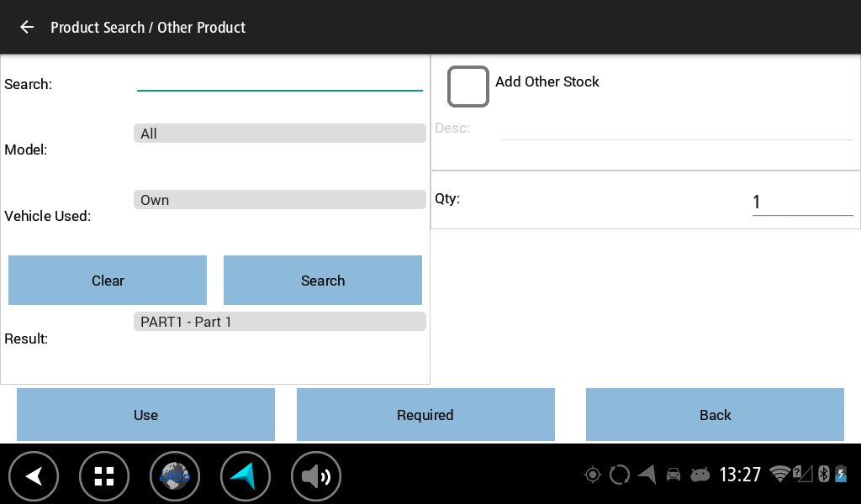The height and width of the screenshot is (504, 861).
Task: Open the Result dropdown showing PART1
Action: 279,322
